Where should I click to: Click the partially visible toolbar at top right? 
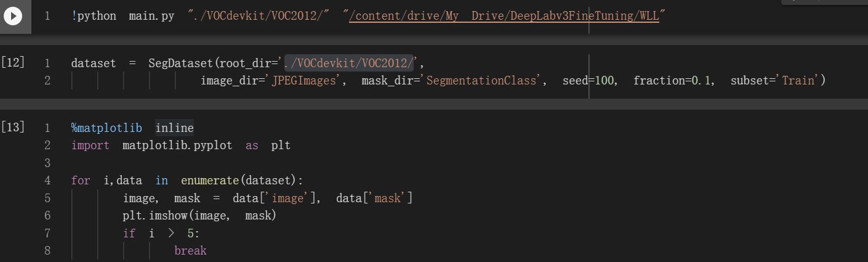[x=824, y=2]
